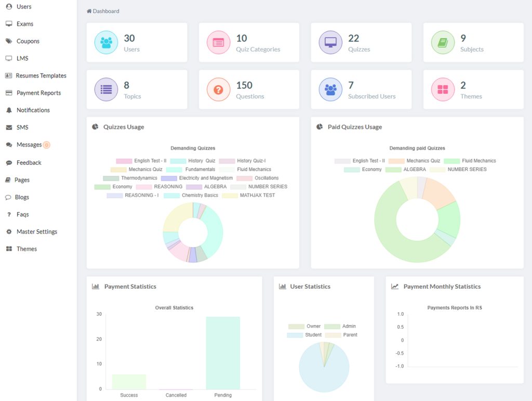The image size is (532, 401).
Task: Click the Users card icon
Action: [x=107, y=43]
